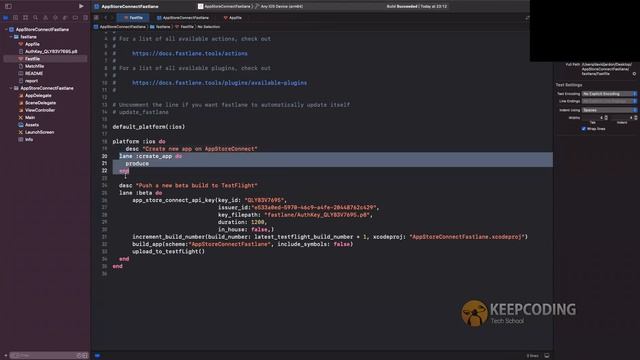640x360 pixels.
Task: Switch to the Appfile editor tab
Action: [233, 18]
